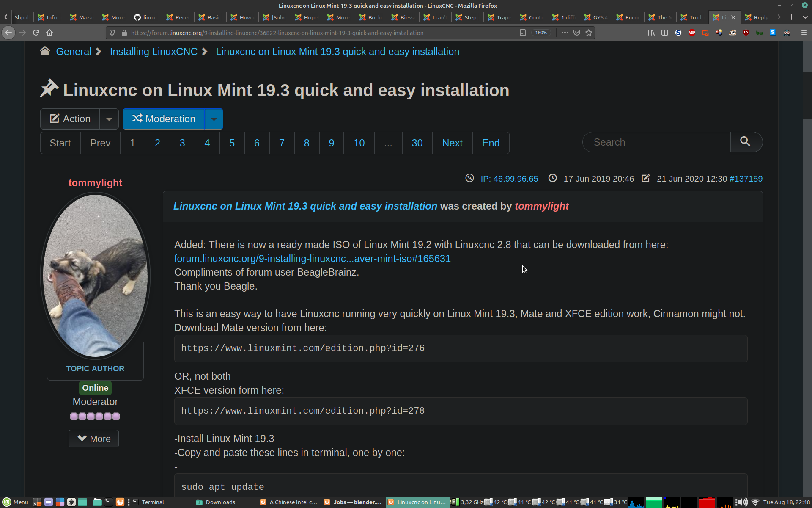Viewport: 812px width, 508px height.
Task: Jump to page 30 of the topic
Action: (x=417, y=143)
